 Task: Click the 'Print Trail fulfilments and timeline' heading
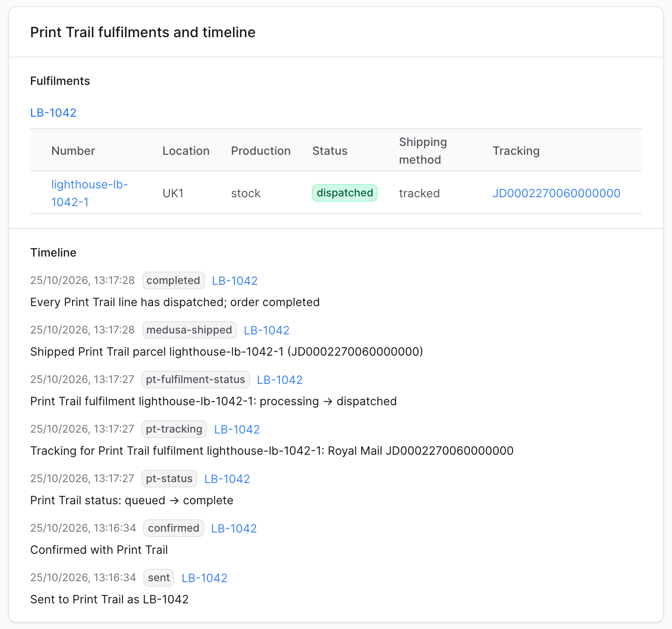pos(143,32)
